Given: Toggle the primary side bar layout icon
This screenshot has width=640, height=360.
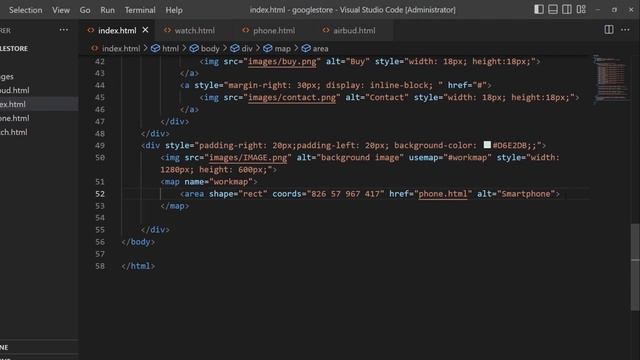Looking at the screenshot, I should click(539, 9).
